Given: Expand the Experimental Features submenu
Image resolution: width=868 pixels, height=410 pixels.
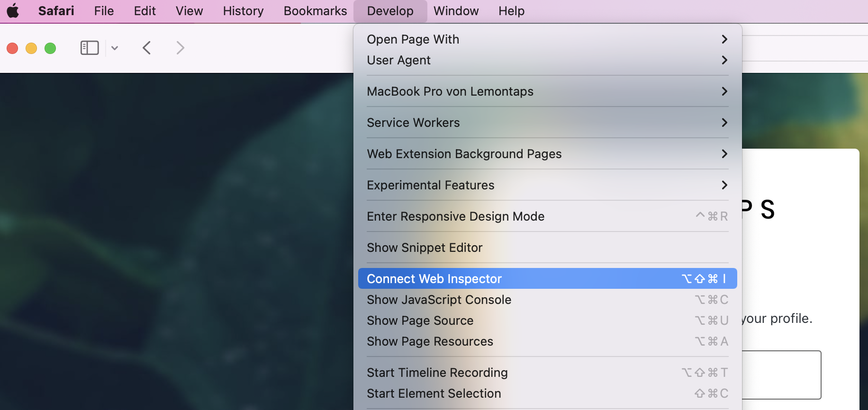Looking at the screenshot, I should tap(548, 185).
